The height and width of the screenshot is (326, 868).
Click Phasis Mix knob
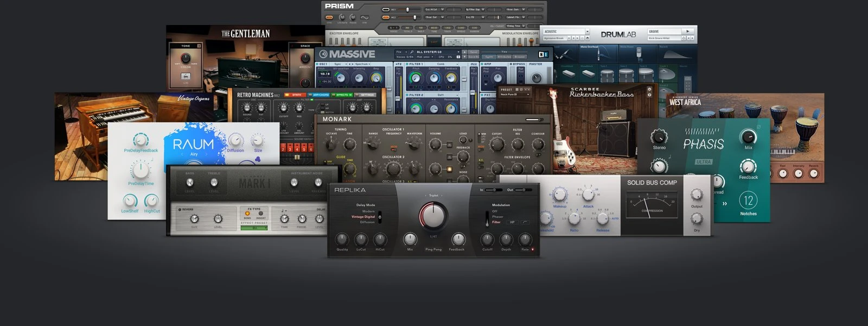tap(748, 136)
